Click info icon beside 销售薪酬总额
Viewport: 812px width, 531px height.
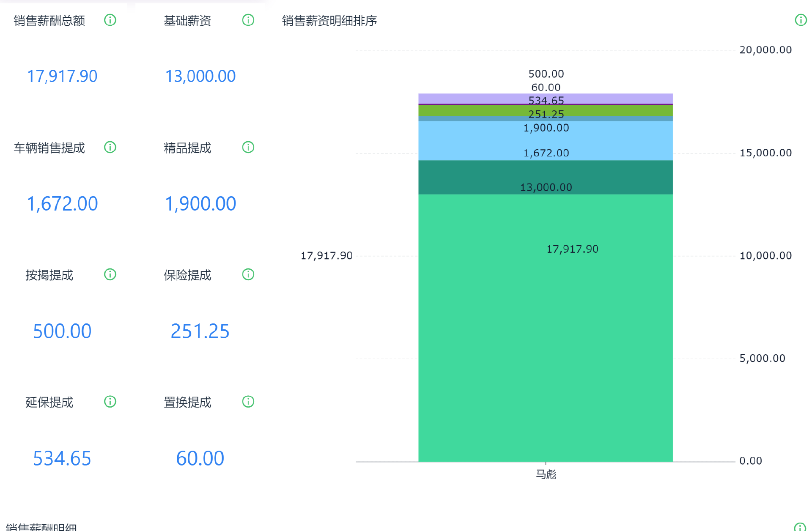tap(110, 20)
